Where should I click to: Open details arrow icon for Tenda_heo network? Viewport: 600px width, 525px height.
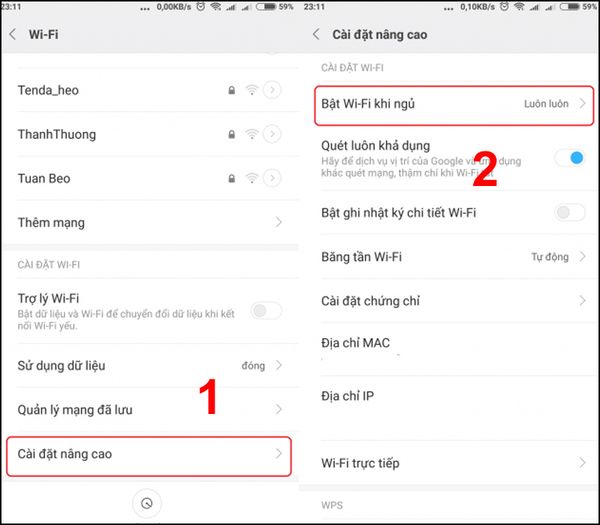[x=273, y=90]
